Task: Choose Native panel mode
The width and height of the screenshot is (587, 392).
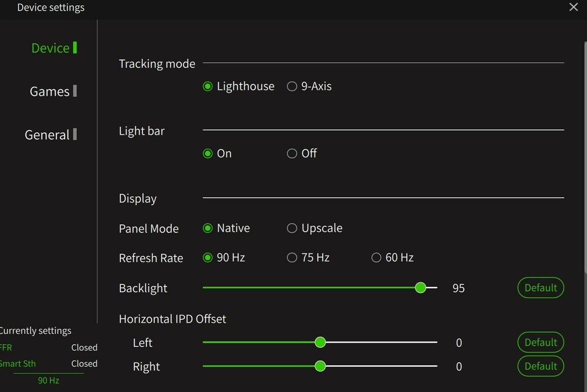Action: [208, 228]
